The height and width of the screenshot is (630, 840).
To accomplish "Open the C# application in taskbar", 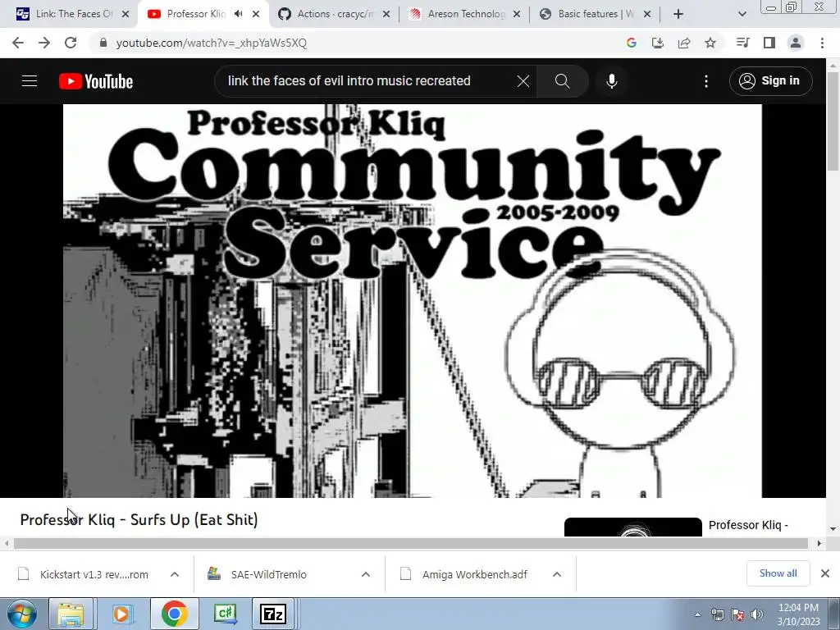I will click(225, 614).
